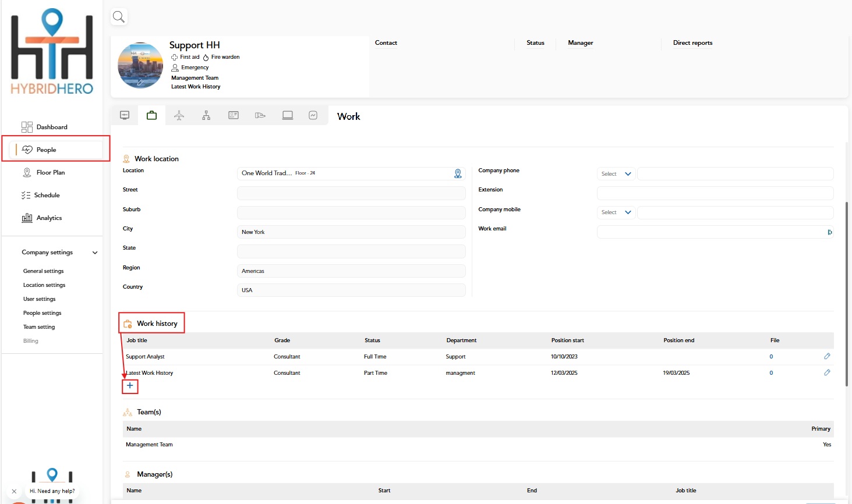The height and width of the screenshot is (504, 852).
Task: Click the State input field
Action: pos(351,251)
